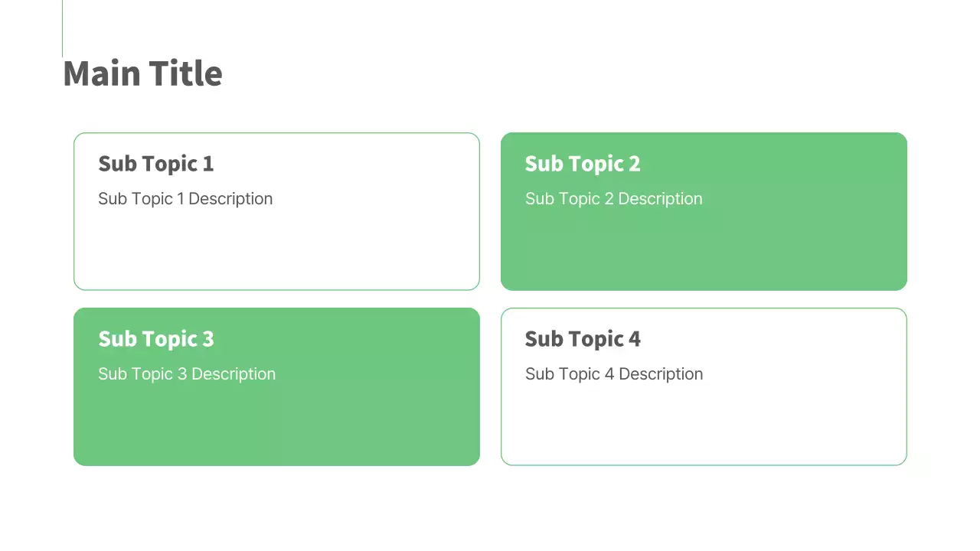Click the Sub Topic 2 Description text
Viewport: 980px width, 551px height.
tap(613, 199)
